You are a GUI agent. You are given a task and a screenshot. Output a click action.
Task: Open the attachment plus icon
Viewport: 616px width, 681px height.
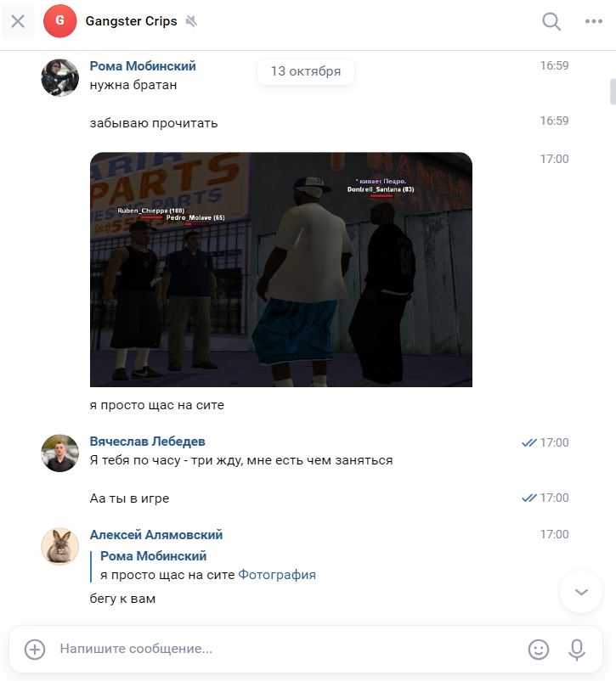[x=35, y=650]
